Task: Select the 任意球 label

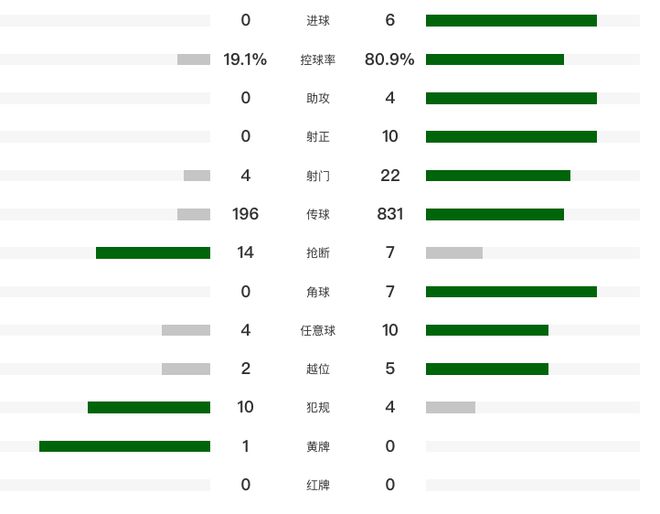Action: click(318, 330)
